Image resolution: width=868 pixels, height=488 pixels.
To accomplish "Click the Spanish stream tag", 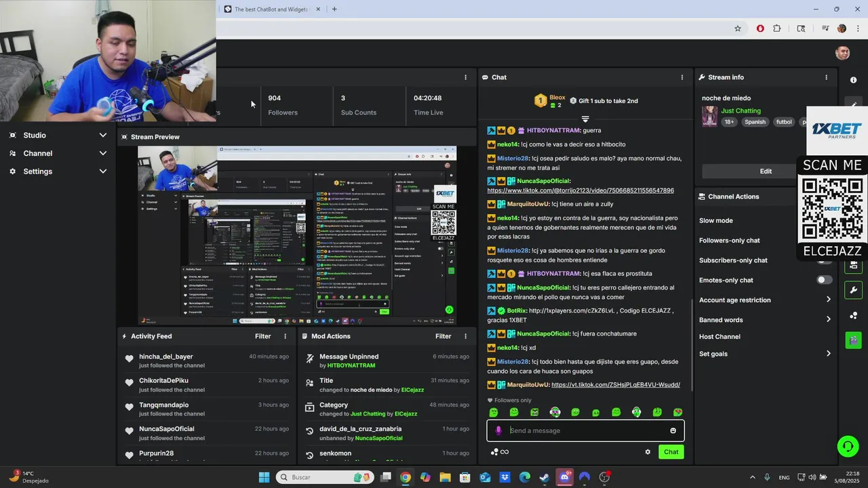I will 755,122.
